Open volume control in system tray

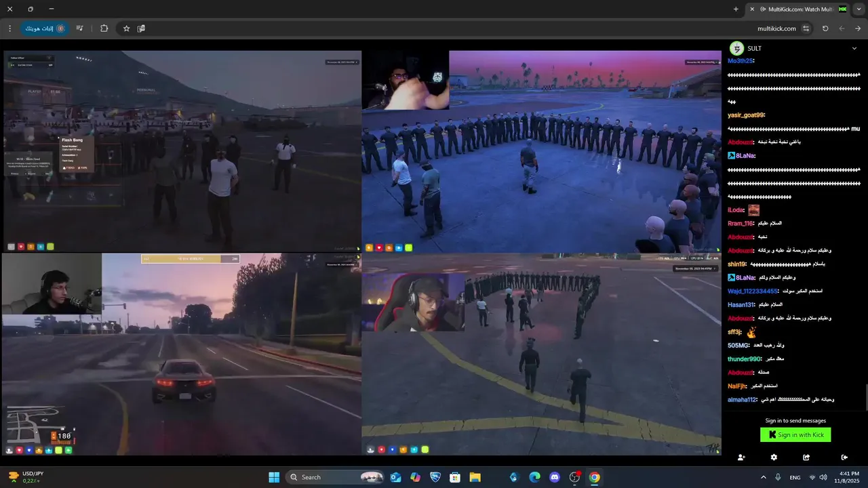coord(823,477)
